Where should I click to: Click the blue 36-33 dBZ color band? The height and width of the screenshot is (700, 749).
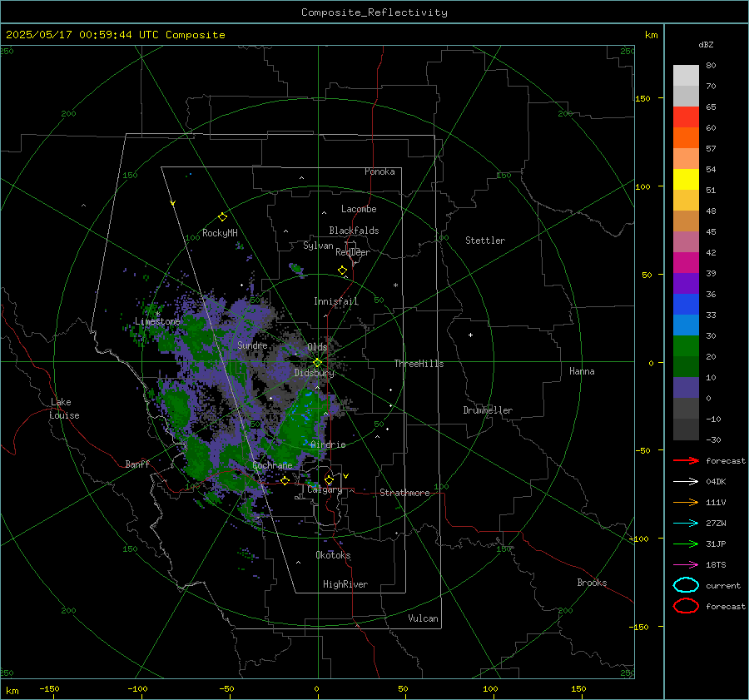(x=686, y=305)
